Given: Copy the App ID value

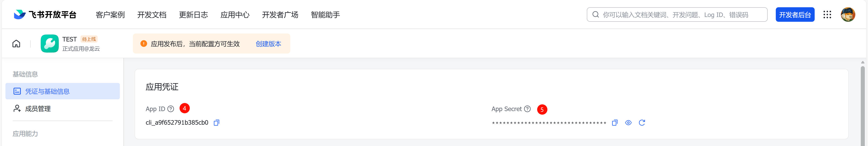Looking at the screenshot, I should tap(217, 123).
